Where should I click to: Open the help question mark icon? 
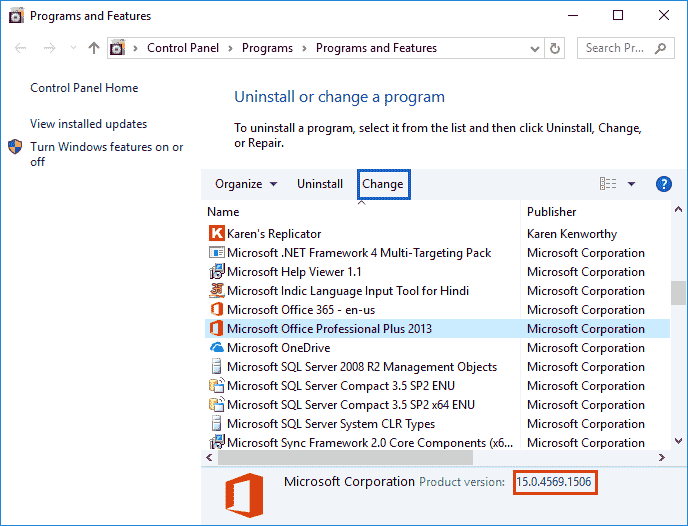pos(663,184)
